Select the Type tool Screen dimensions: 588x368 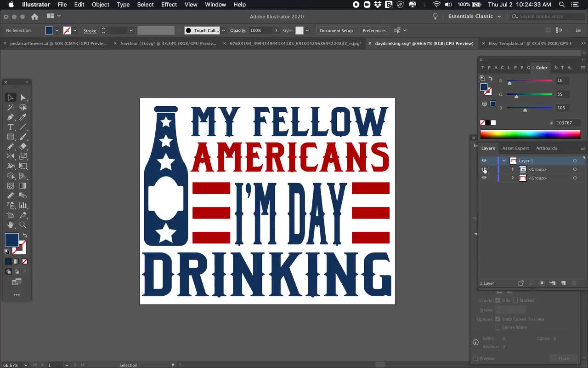[11, 127]
